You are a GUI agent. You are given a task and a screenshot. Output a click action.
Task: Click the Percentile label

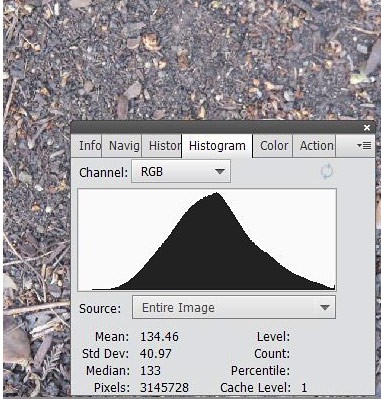[x=260, y=371]
